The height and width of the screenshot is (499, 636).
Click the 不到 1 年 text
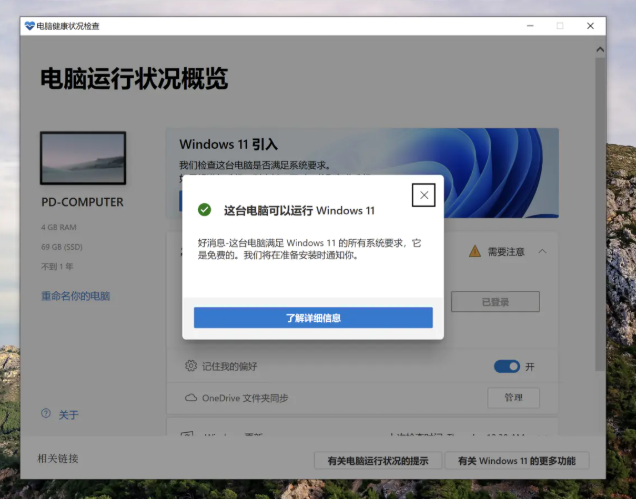coord(57,267)
